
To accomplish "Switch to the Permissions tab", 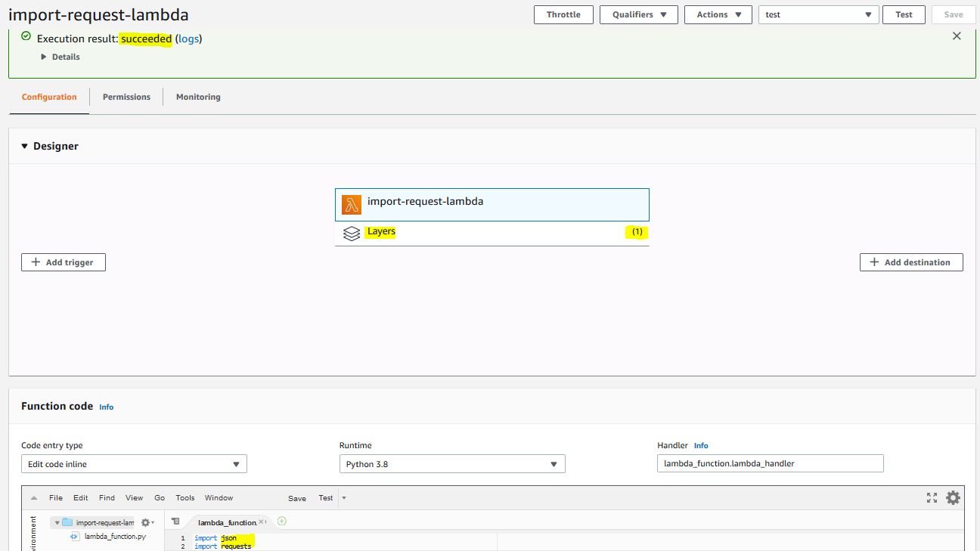I will pyautogui.click(x=126, y=98).
